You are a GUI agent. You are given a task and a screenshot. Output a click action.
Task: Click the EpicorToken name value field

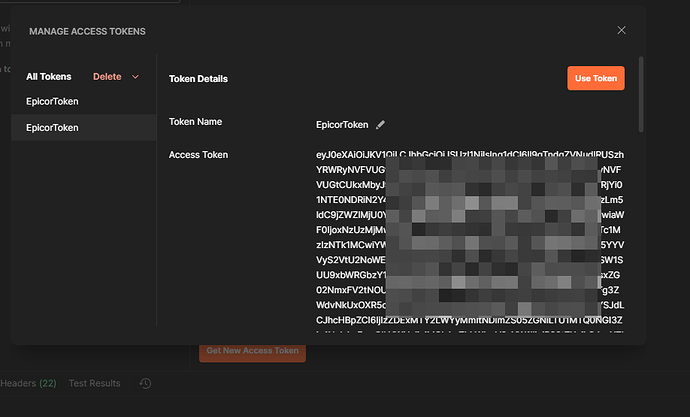point(342,125)
